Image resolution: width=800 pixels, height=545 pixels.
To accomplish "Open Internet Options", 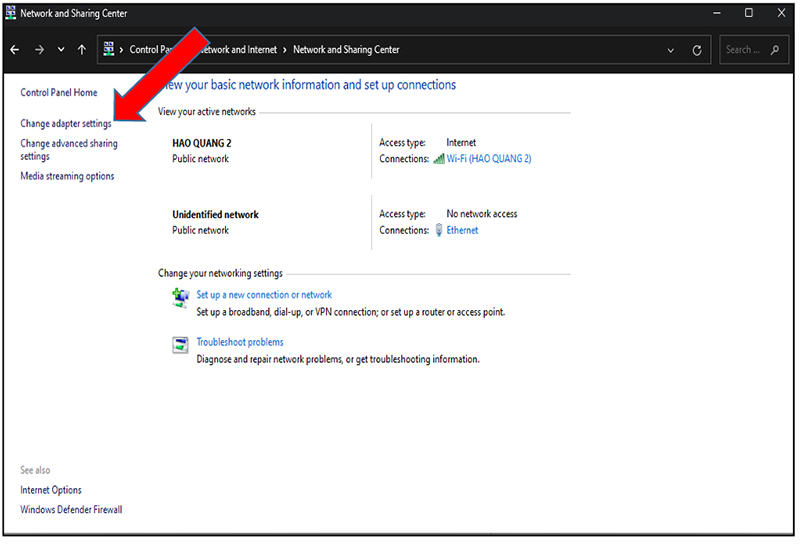I will click(x=51, y=490).
